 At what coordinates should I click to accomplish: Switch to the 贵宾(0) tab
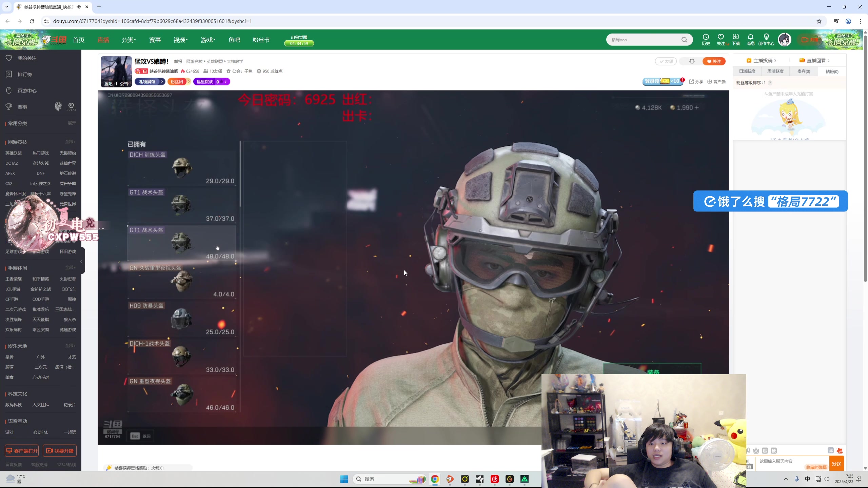click(x=804, y=71)
